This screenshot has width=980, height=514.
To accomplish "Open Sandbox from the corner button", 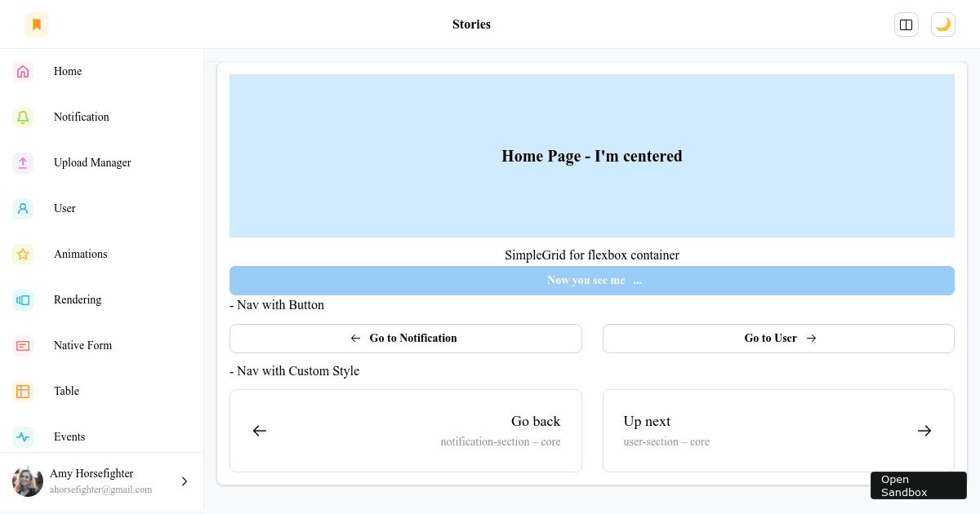I will tap(918, 485).
